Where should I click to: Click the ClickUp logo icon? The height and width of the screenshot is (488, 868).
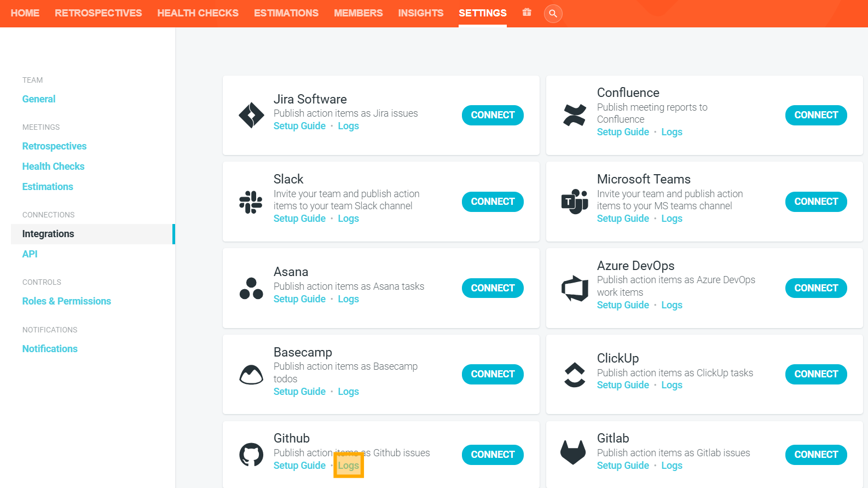575,375
